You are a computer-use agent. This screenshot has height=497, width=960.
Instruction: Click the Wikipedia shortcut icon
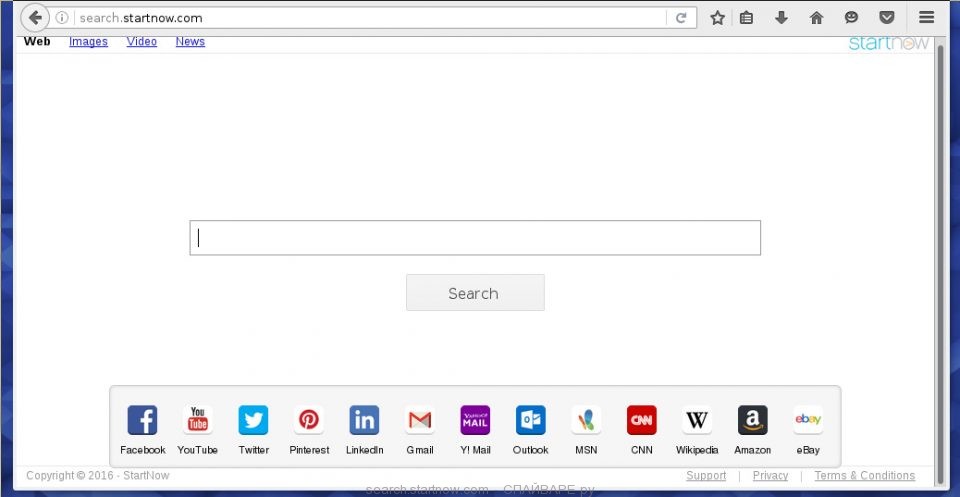[697, 420]
